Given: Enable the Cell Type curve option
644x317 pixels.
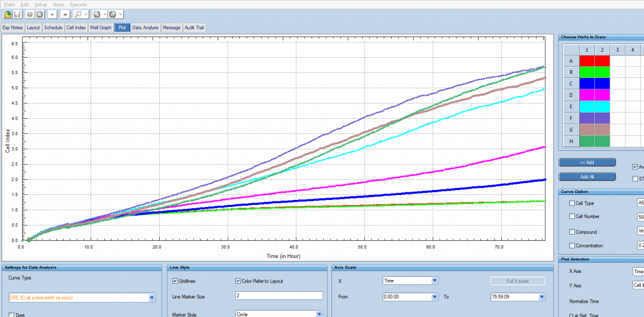Looking at the screenshot, I should 571,203.
